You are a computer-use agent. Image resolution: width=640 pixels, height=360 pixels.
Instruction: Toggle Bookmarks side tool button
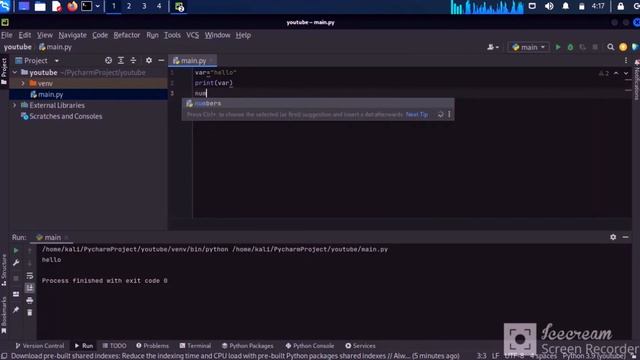tap(4, 315)
